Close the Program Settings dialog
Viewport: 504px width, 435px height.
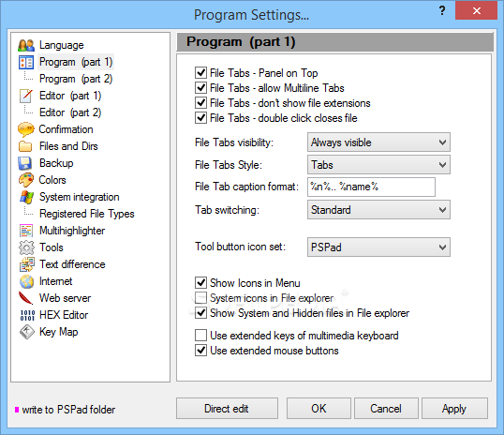coord(476,10)
